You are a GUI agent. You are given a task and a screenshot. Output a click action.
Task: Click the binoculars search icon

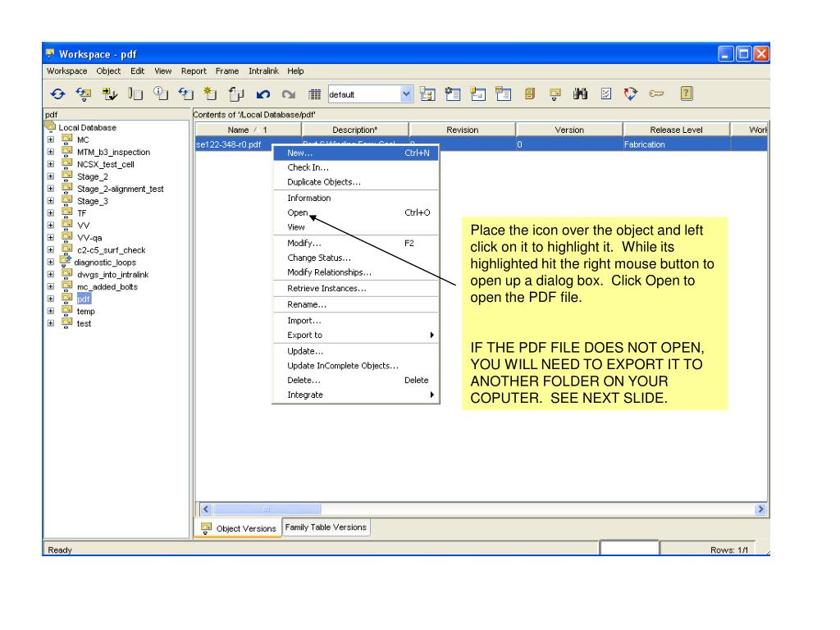(x=580, y=94)
